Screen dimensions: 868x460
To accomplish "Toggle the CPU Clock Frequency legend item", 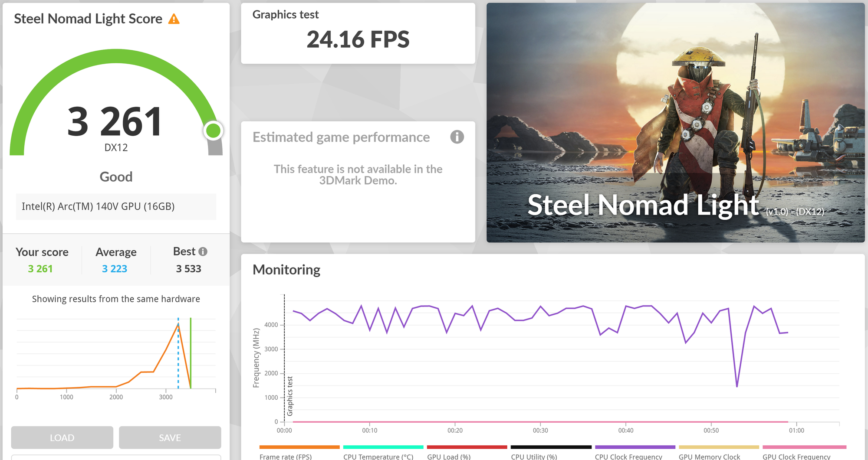I will coord(635,453).
